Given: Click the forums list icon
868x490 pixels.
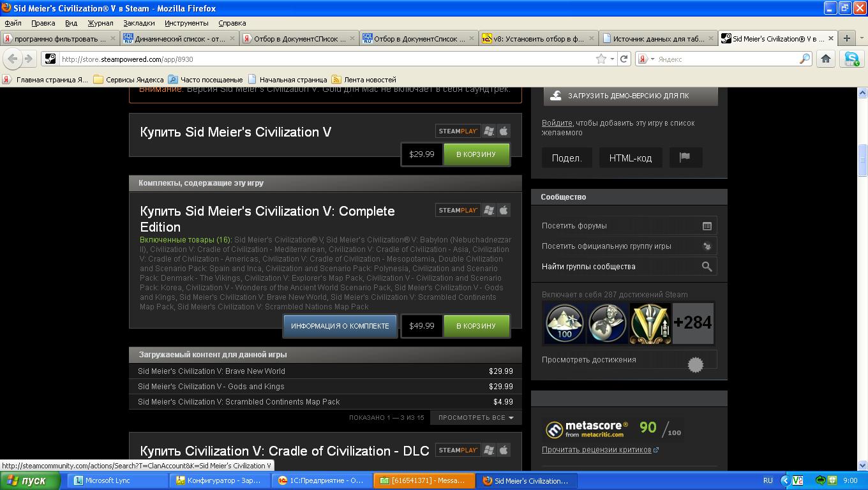Looking at the screenshot, I should (707, 226).
